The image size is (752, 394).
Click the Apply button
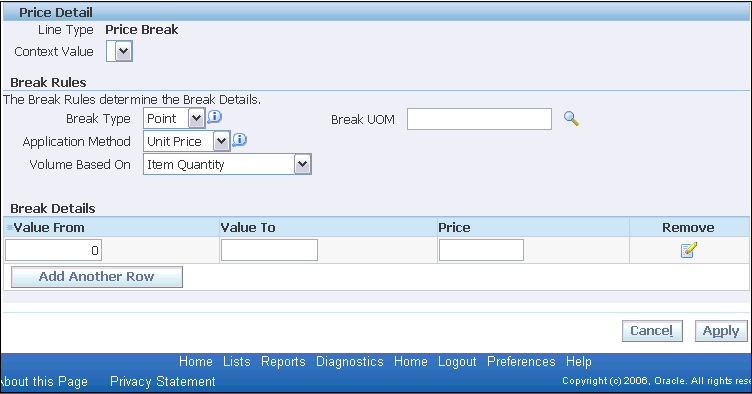(721, 331)
